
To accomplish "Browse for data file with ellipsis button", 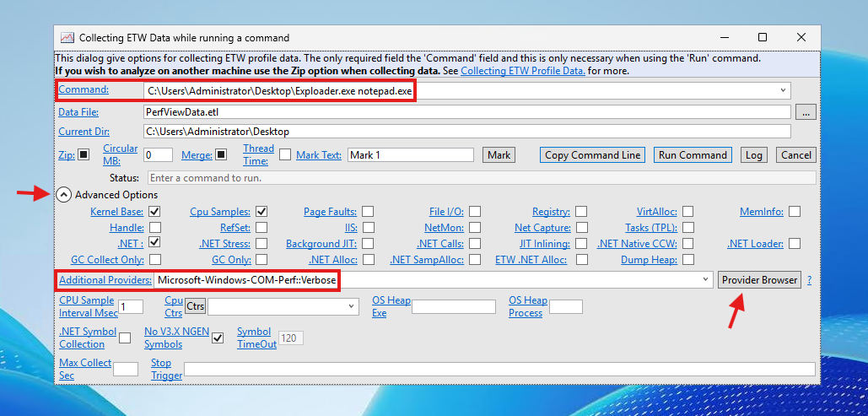I will click(806, 112).
